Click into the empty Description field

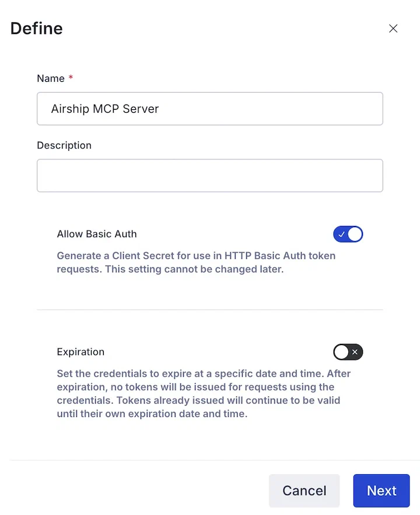[x=209, y=176]
